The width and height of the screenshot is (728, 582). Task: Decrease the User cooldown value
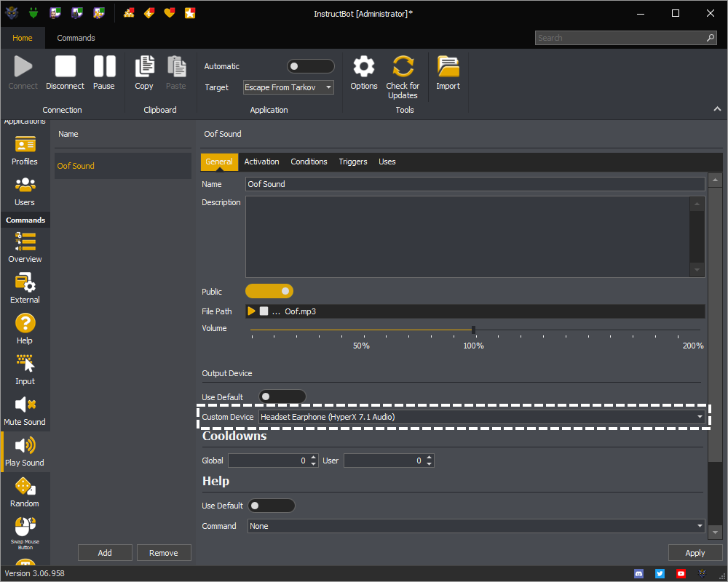pyautogui.click(x=430, y=463)
